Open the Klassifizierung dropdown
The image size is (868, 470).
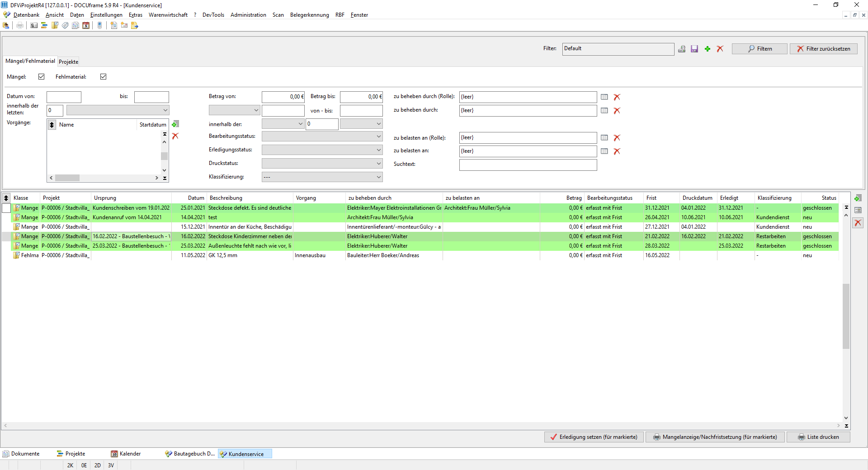322,177
